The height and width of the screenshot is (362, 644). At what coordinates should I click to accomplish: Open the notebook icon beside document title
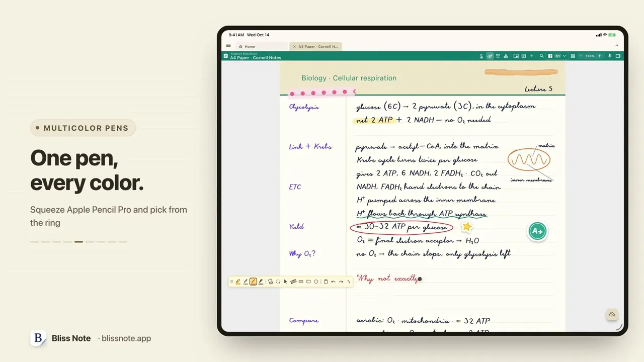coord(226,56)
